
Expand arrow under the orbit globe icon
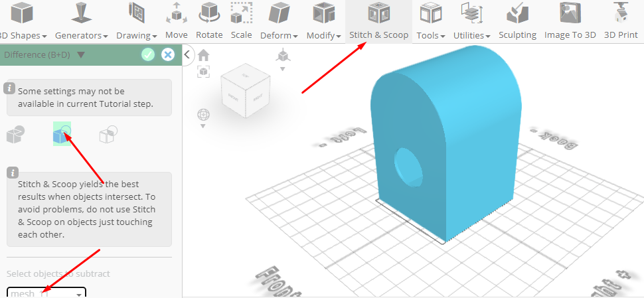pos(203,126)
